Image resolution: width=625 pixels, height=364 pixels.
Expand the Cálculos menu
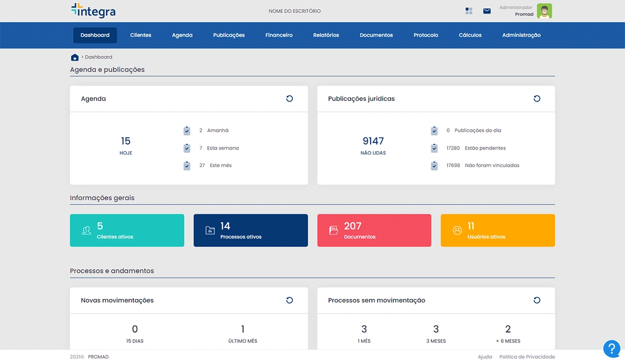tap(470, 35)
